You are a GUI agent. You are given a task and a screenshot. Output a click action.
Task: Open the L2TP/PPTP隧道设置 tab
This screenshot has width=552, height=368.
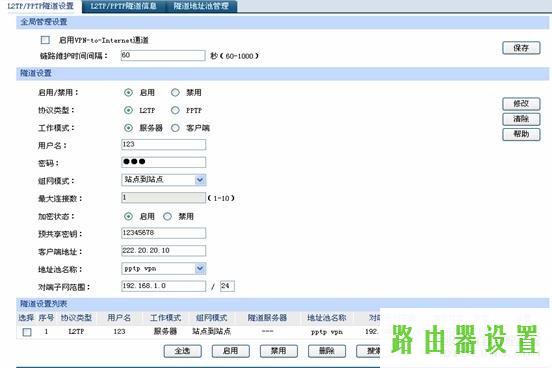pyautogui.click(x=41, y=6)
